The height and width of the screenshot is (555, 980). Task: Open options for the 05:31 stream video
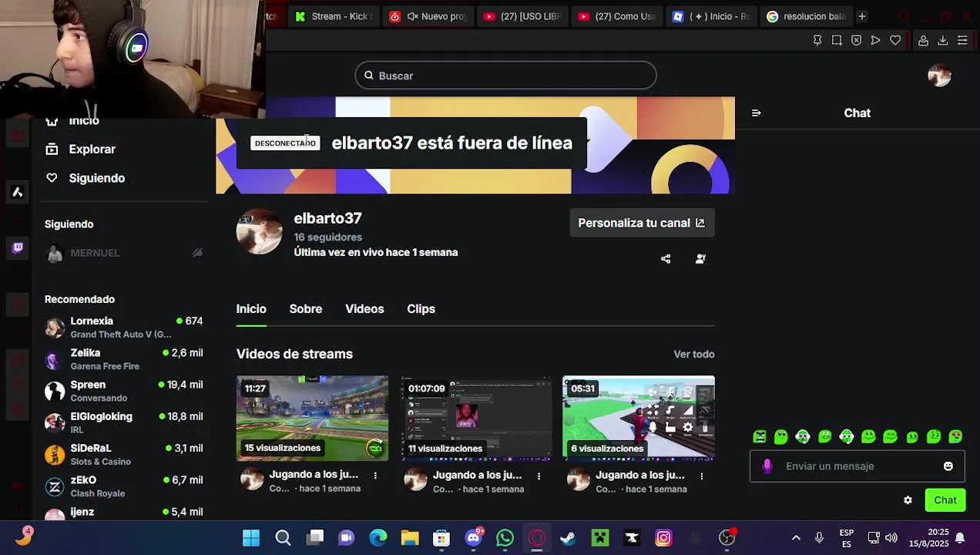[x=701, y=476]
